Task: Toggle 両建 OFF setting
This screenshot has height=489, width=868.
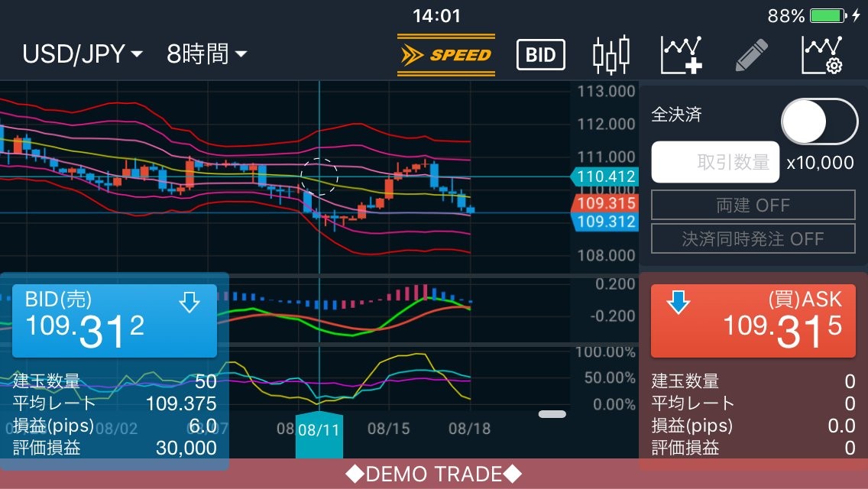Action: click(x=753, y=206)
